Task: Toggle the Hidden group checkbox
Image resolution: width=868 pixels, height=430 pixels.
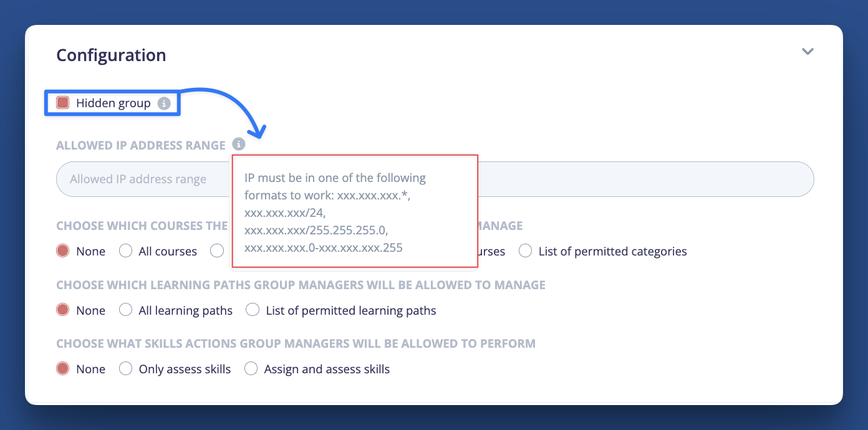Action: click(62, 103)
